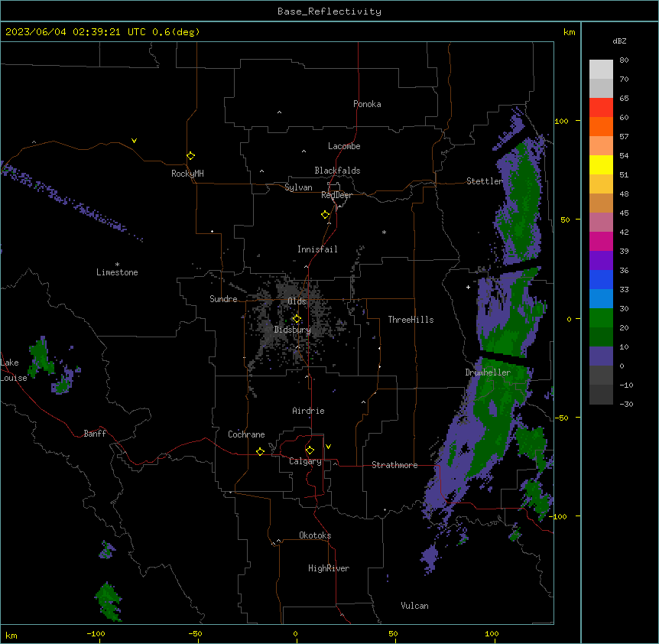Click the Cochrane city label
The width and height of the screenshot is (659, 644).
click(246, 434)
